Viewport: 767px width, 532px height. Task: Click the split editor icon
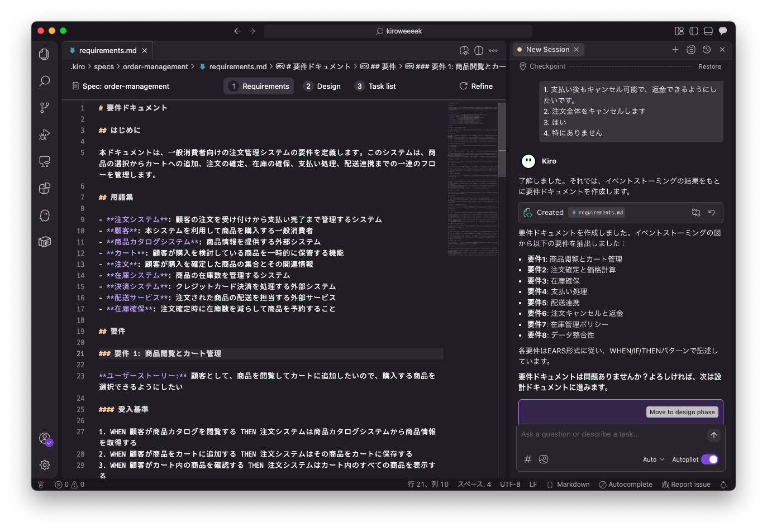tap(479, 51)
